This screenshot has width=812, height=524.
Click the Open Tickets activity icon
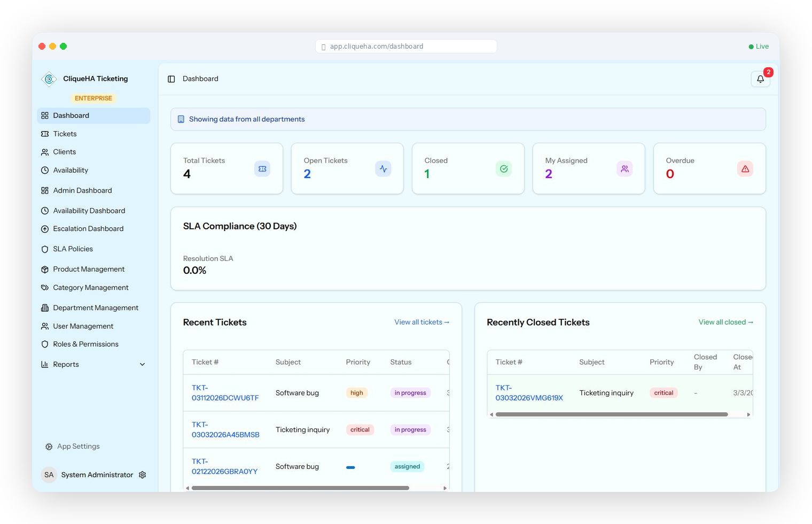(x=383, y=169)
